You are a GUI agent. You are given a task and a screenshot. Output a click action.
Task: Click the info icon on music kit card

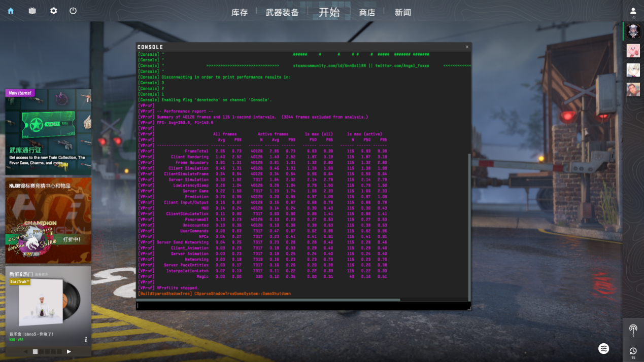click(x=85, y=339)
